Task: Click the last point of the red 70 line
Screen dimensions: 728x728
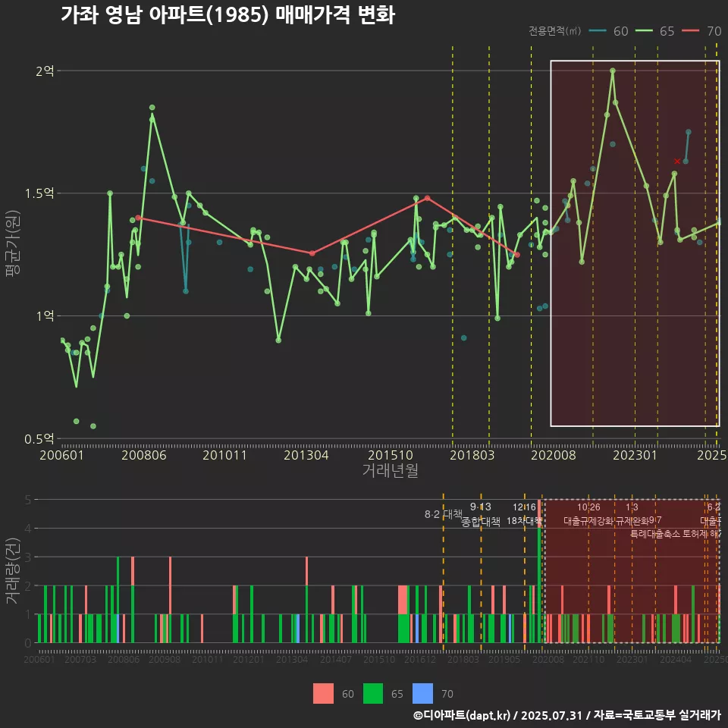Action: [517, 255]
